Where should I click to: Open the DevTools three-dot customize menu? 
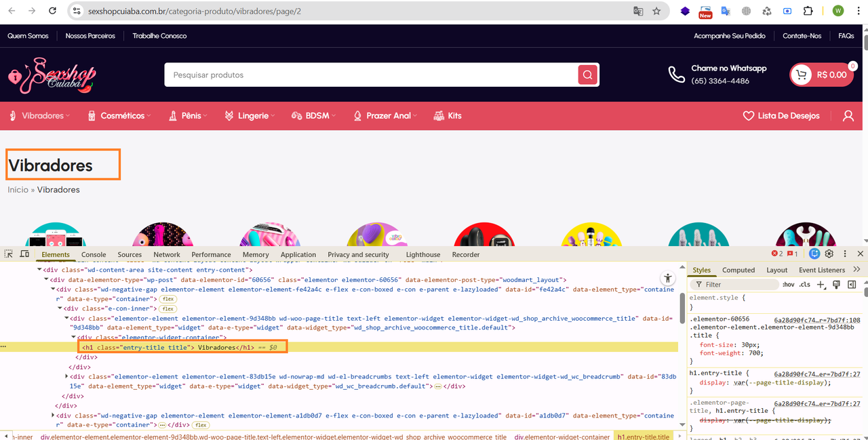click(845, 254)
